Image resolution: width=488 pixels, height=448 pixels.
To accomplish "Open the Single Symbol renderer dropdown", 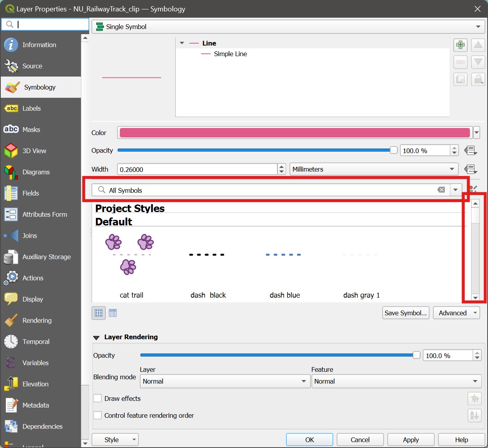I will [x=288, y=27].
